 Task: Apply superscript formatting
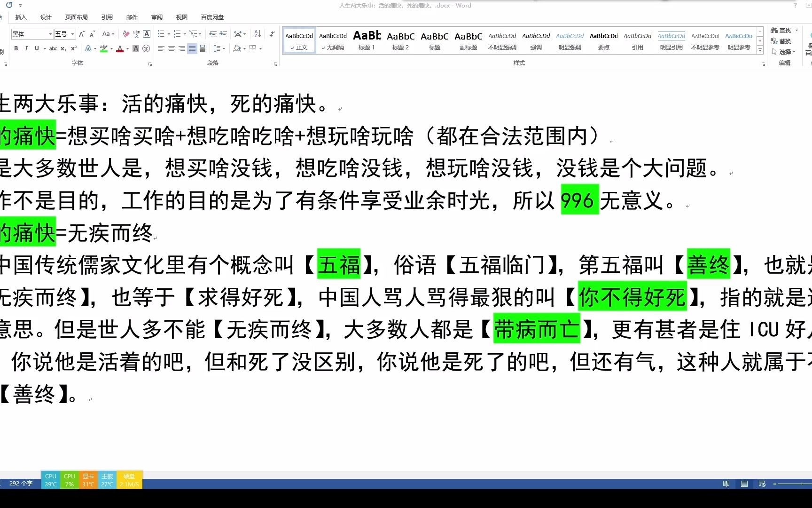click(74, 48)
